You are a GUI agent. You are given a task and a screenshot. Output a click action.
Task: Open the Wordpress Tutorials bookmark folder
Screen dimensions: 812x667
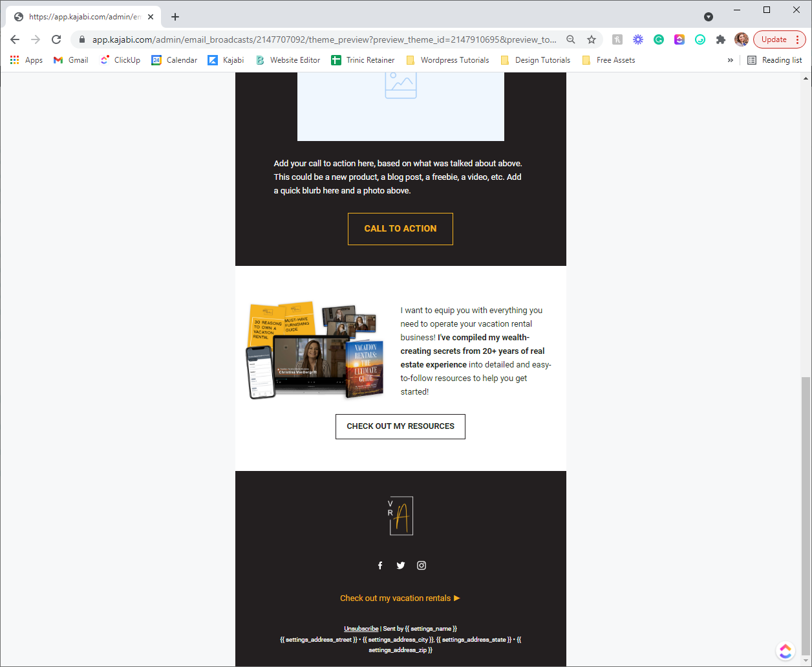coord(447,60)
